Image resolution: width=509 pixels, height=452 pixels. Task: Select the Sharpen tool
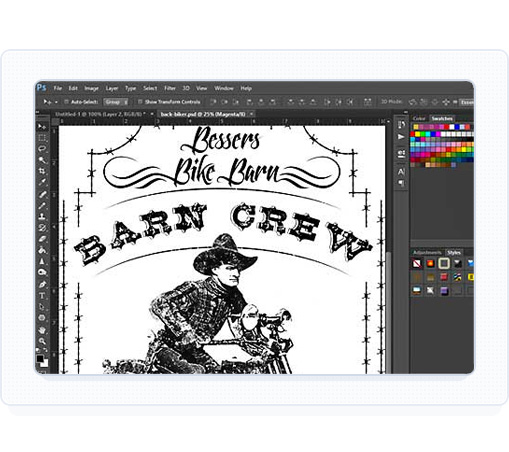pyautogui.click(x=42, y=261)
